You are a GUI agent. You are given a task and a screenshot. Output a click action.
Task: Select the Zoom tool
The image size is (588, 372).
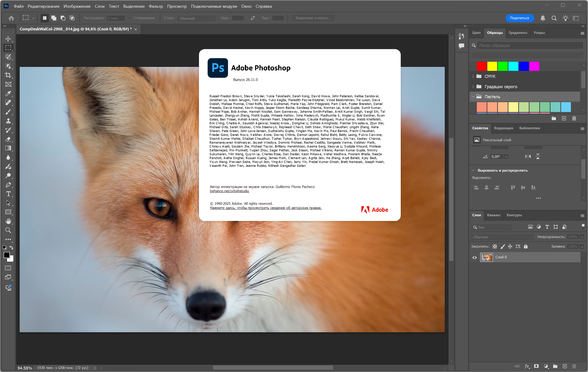pos(8,230)
